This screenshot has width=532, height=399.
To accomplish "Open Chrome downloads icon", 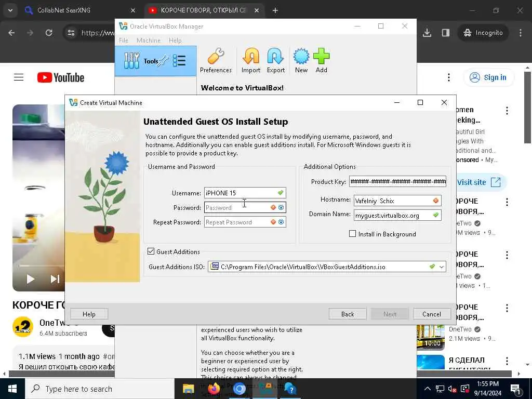I will (x=427, y=33).
